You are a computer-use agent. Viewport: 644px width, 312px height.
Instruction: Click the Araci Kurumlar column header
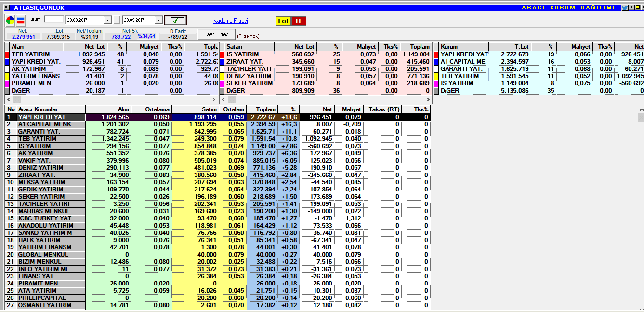coord(51,109)
